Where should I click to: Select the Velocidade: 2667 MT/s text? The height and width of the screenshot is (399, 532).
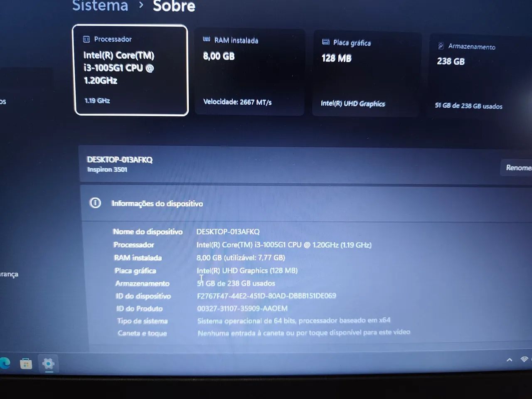237,102
